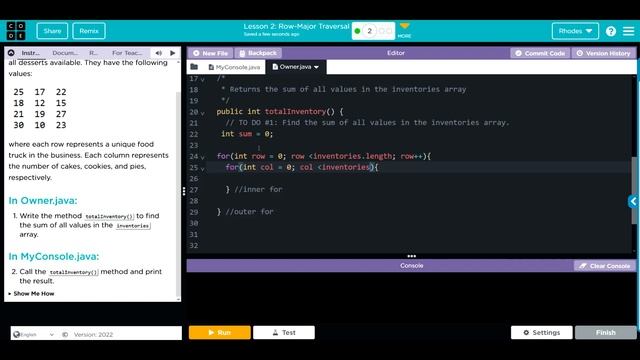Collapse code fold at line 24

coord(203,157)
